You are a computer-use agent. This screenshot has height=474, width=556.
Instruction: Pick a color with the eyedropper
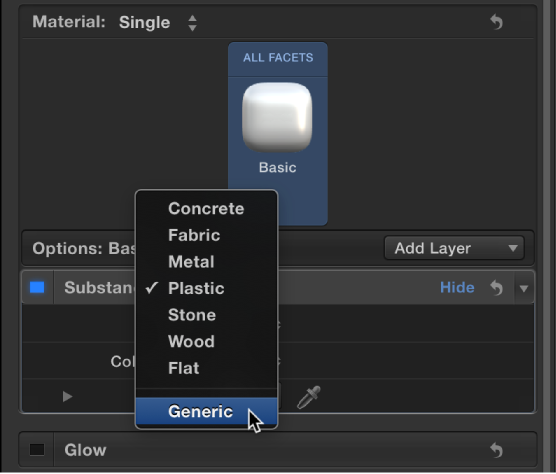click(308, 397)
